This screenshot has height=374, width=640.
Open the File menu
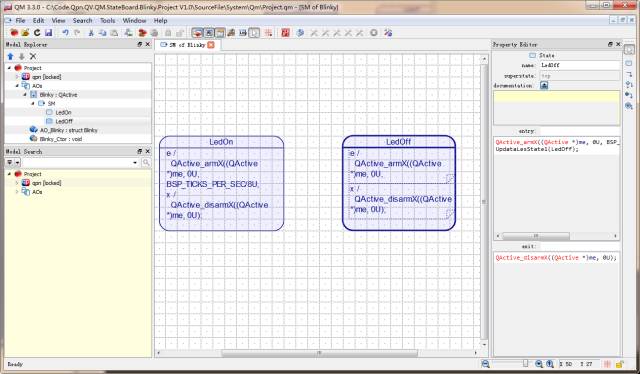(20, 20)
